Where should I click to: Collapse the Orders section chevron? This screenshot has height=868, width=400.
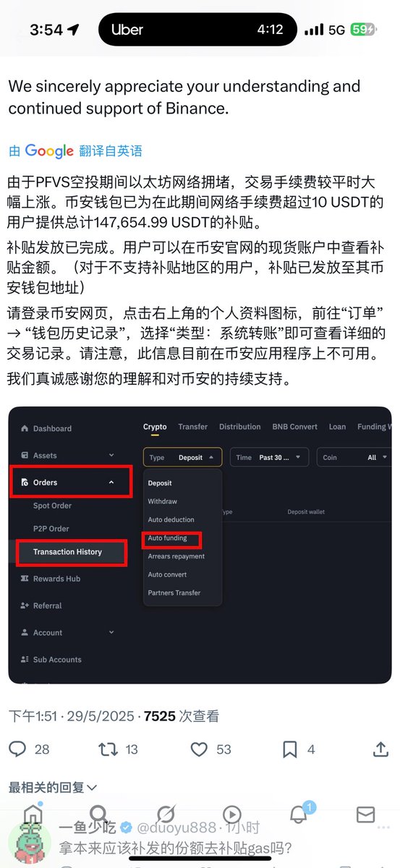(111, 482)
